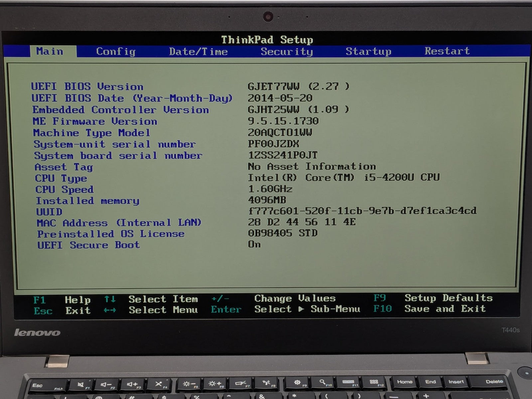532x399 pixels.
Task: Click the ThinkPad Setup title
Action: coord(267,40)
